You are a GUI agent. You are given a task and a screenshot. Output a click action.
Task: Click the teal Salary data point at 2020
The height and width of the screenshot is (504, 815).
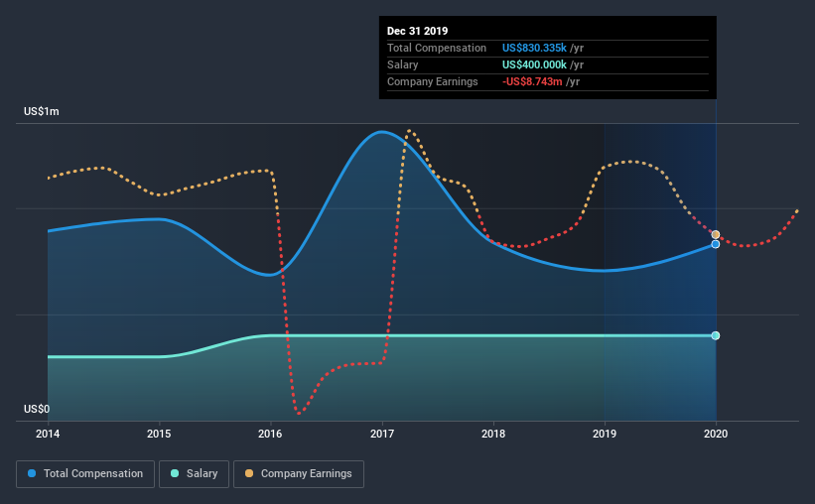pos(716,335)
